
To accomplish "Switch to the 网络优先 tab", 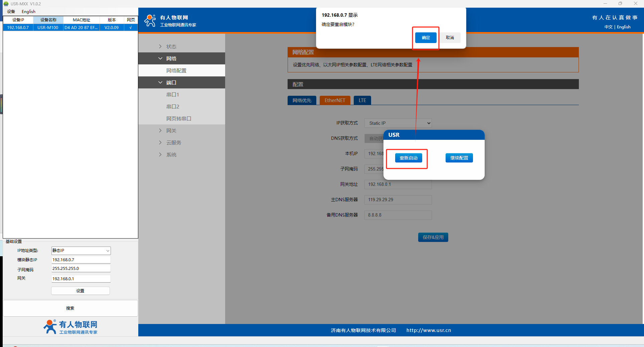I will tap(302, 100).
